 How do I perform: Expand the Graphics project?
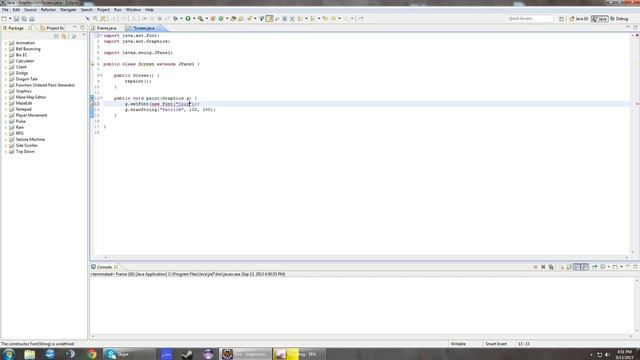click(x=6, y=91)
